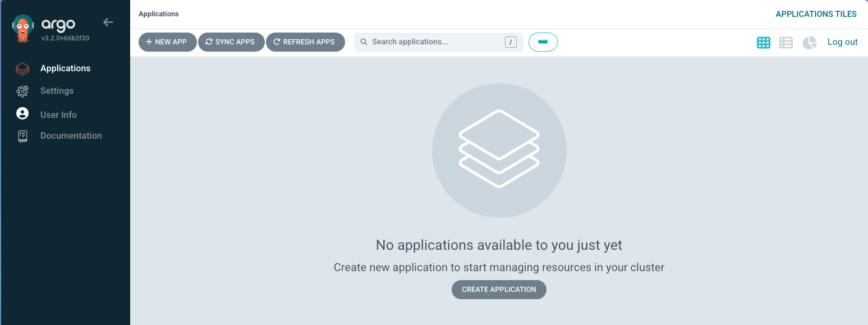Open Documentation from the sidebar
This screenshot has height=325, width=868.
[x=22, y=135]
